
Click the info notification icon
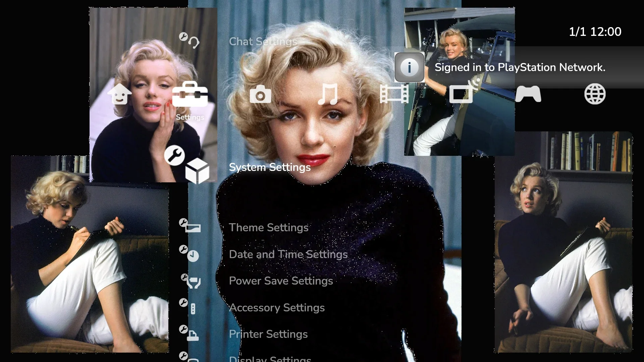click(x=409, y=67)
